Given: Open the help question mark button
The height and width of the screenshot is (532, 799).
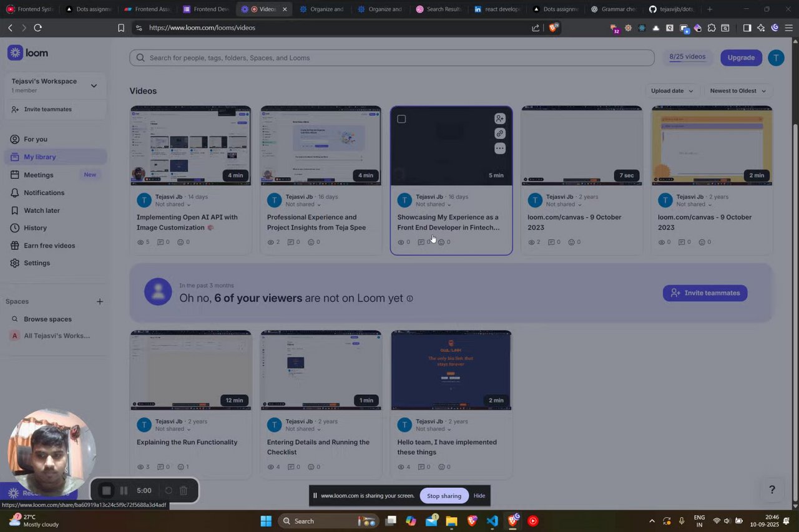Looking at the screenshot, I should pos(772,490).
